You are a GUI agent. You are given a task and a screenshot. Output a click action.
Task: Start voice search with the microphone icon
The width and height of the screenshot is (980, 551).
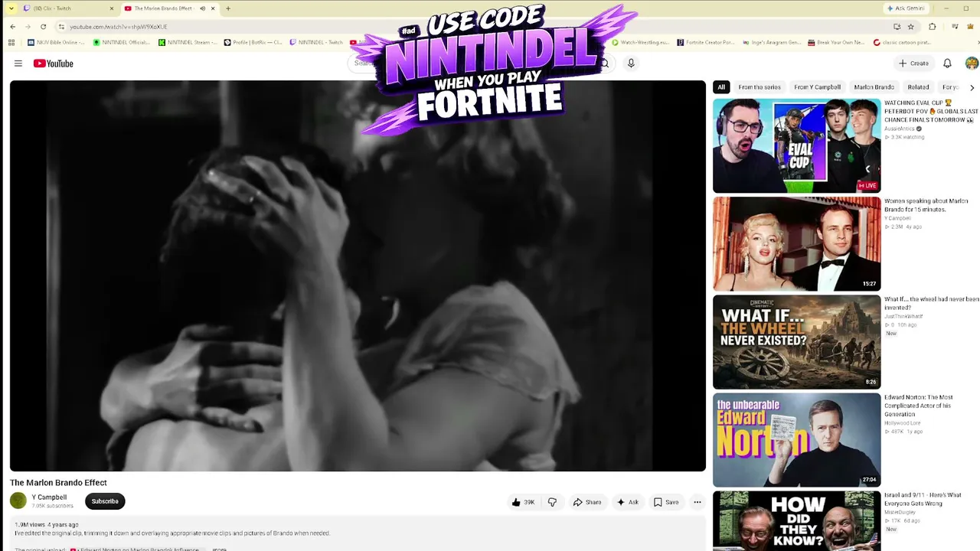coord(631,64)
